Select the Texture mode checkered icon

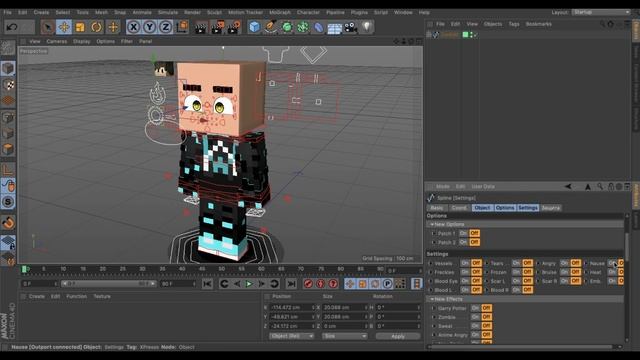pos(8,85)
